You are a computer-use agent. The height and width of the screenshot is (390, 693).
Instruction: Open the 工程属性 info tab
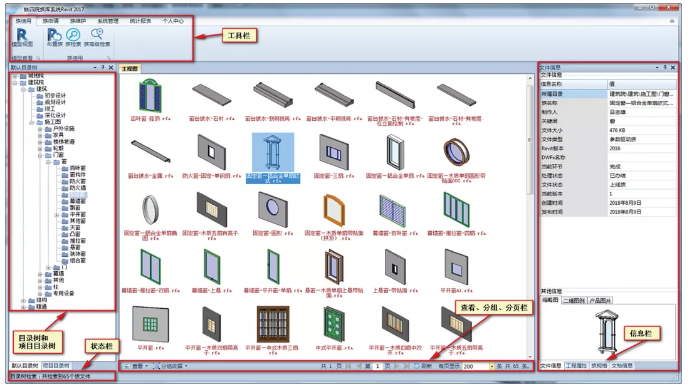tap(576, 366)
